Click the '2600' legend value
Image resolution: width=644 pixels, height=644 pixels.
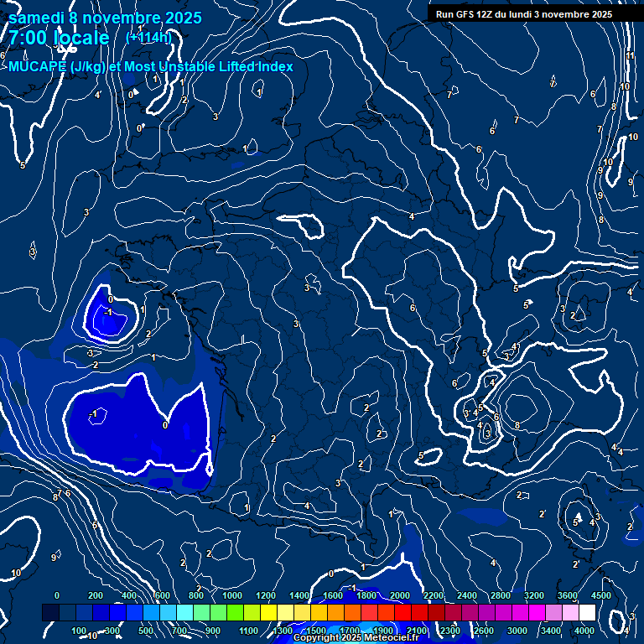point(484,631)
